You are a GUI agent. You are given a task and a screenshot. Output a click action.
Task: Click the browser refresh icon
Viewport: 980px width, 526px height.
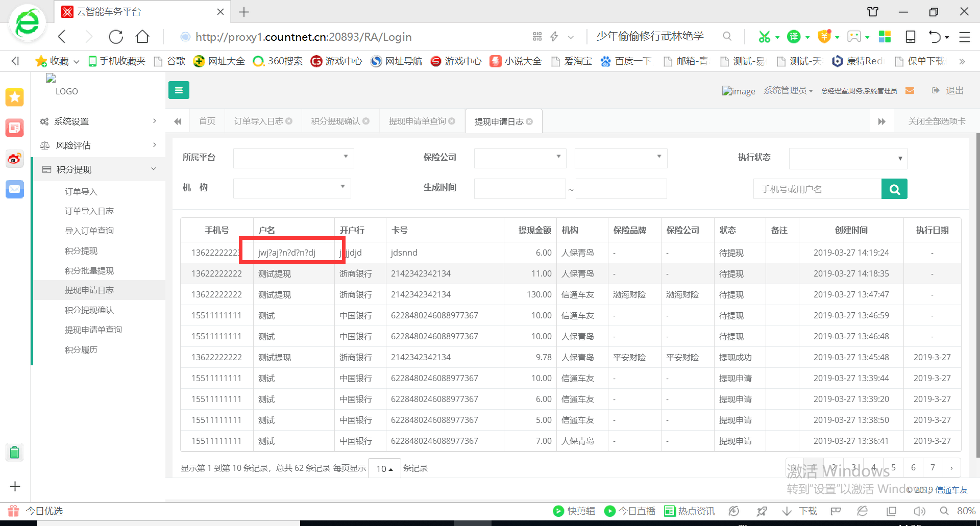click(116, 37)
